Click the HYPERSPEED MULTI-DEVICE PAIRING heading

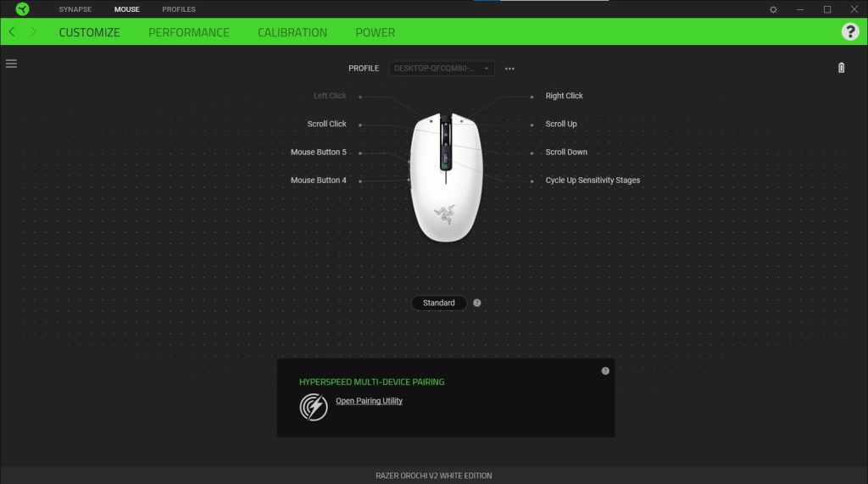pyautogui.click(x=371, y=382)
